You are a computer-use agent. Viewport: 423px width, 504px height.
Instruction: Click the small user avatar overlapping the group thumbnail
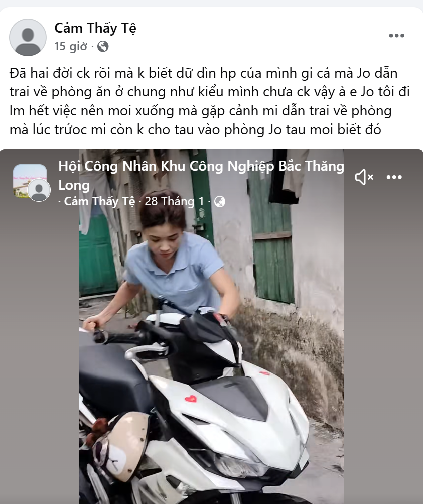(x=39, y=190)
